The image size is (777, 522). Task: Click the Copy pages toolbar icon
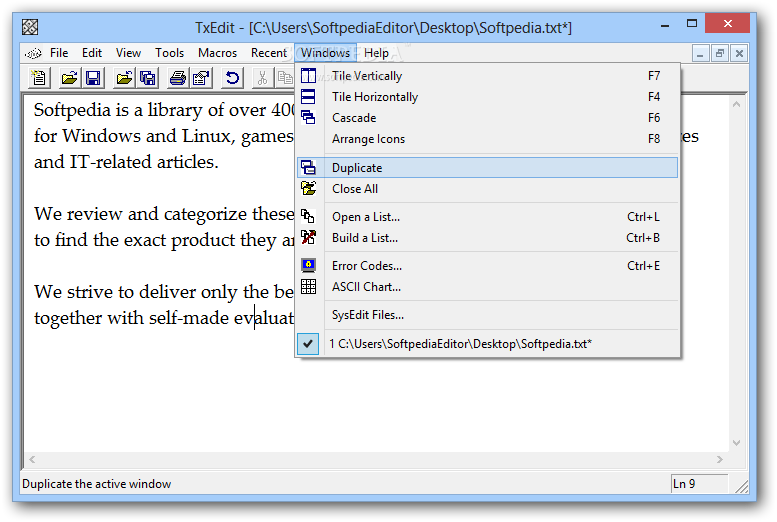click(285, 78)
